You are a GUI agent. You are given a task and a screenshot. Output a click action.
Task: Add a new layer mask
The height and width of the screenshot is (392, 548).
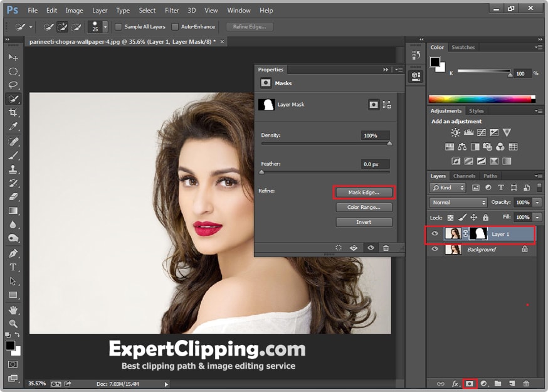tap(469, 383)
